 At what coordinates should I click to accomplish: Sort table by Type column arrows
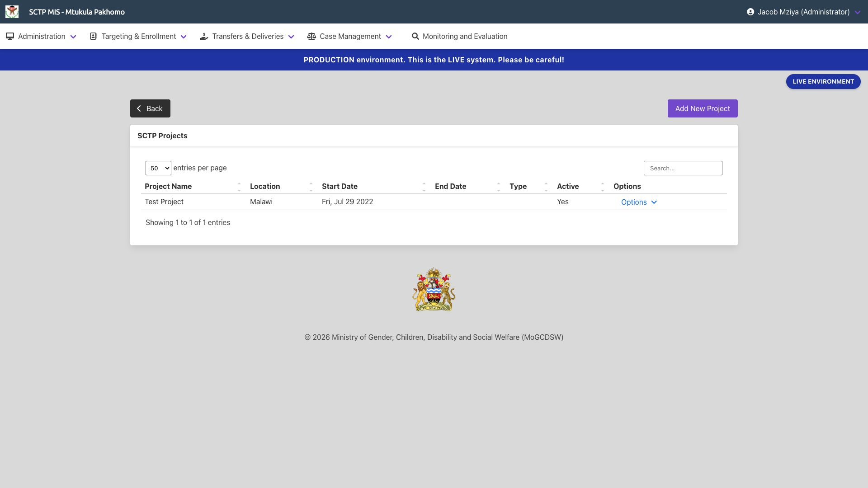pyautogui.click(x=546, y=187)
